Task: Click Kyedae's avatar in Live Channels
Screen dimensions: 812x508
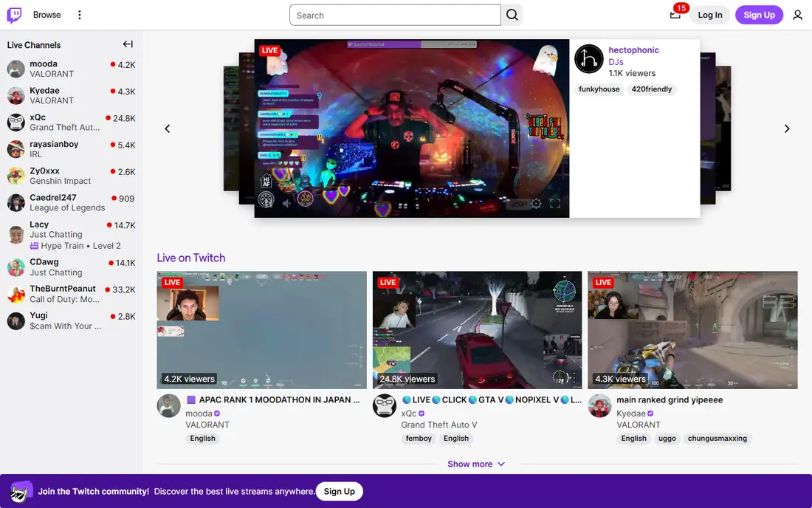Action: [16, 96]
